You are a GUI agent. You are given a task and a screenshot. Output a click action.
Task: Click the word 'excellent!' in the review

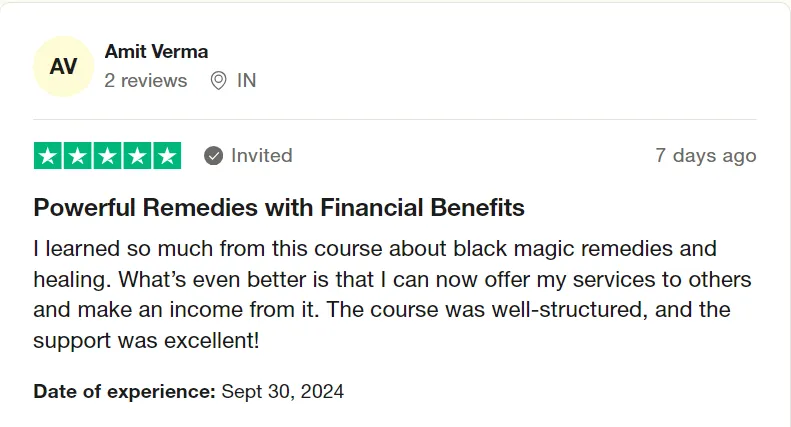212,341
